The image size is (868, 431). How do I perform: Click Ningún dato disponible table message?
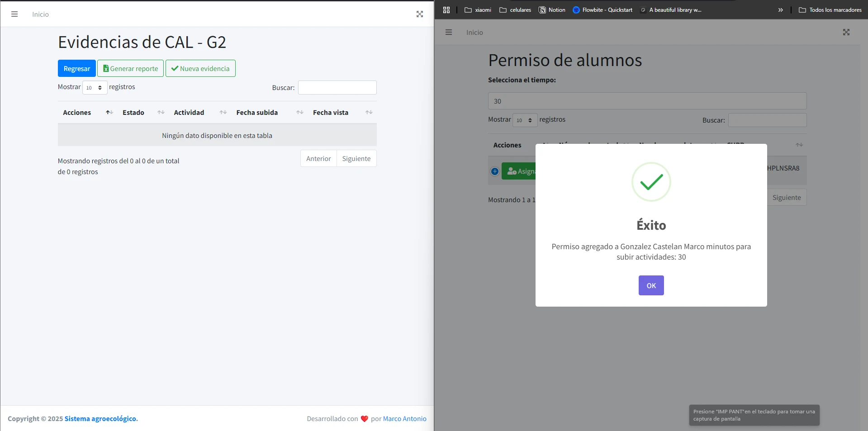[217, 135]
